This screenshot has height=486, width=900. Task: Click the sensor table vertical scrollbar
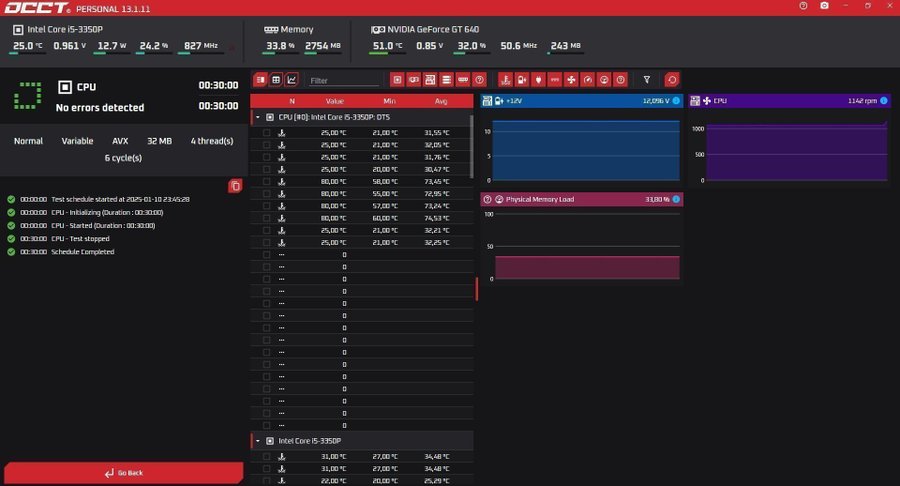(472, 146)
